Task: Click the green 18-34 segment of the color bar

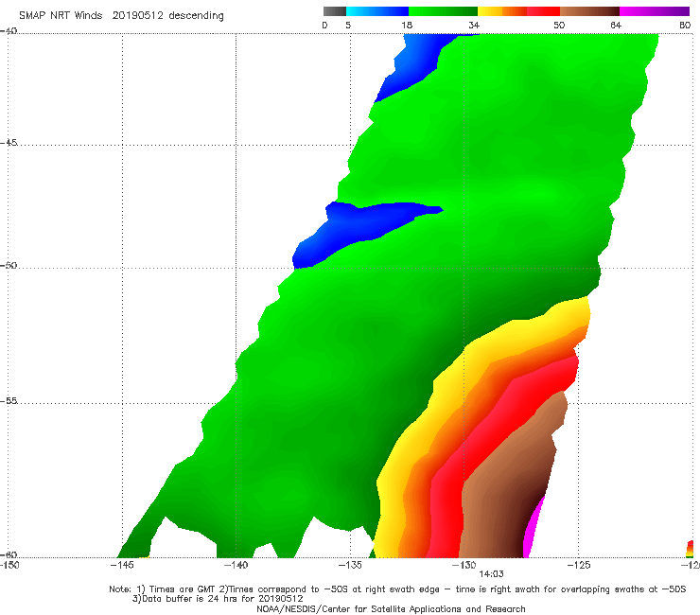Action: pos(443,11)
